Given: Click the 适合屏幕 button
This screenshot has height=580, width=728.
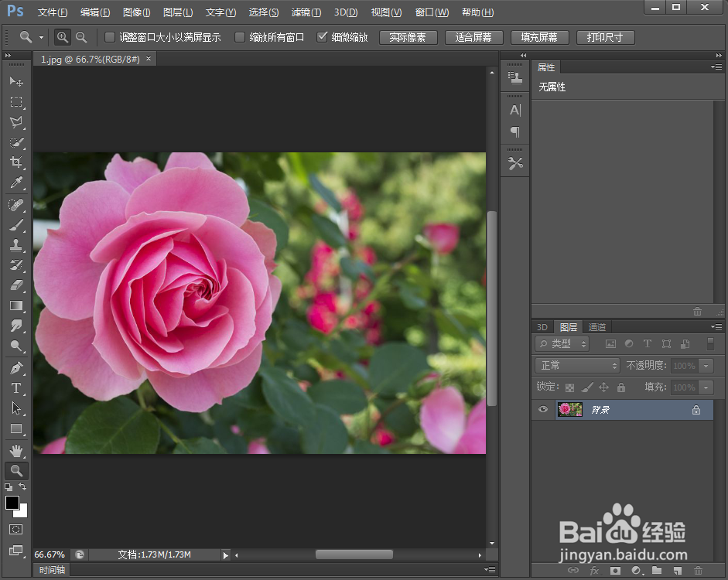Looking at the screenshot, I should pyautogui.click(x=473, y=38).
